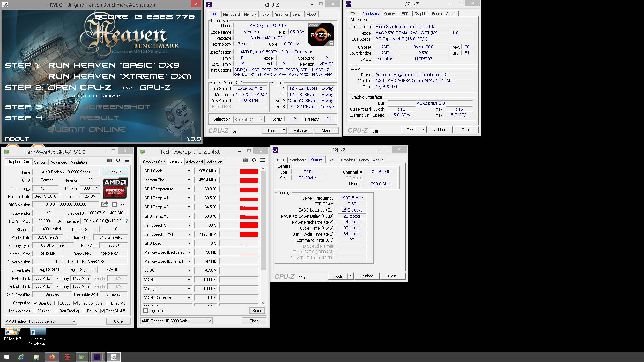Image resolution: width=644 pixels, height=362 pixels.
Task: Click the AMD Radeon Graphics logo
Action: coord(115,188)
